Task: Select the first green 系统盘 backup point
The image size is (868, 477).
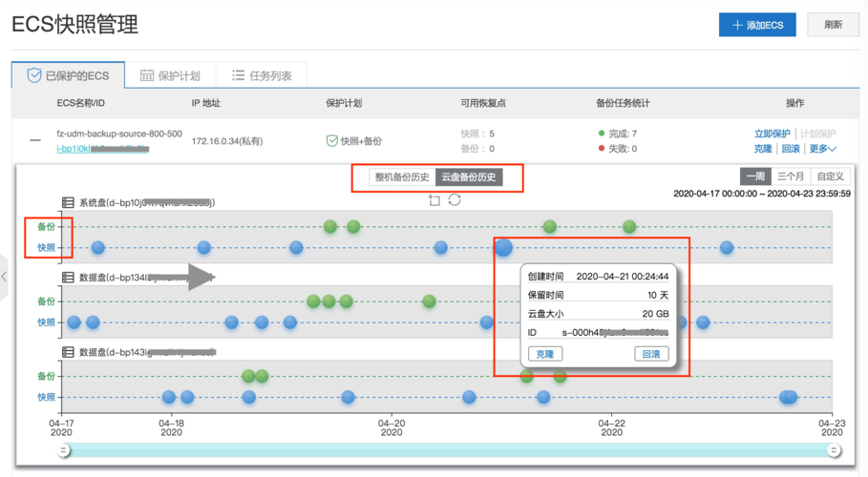Action: [x=330, y=226]
